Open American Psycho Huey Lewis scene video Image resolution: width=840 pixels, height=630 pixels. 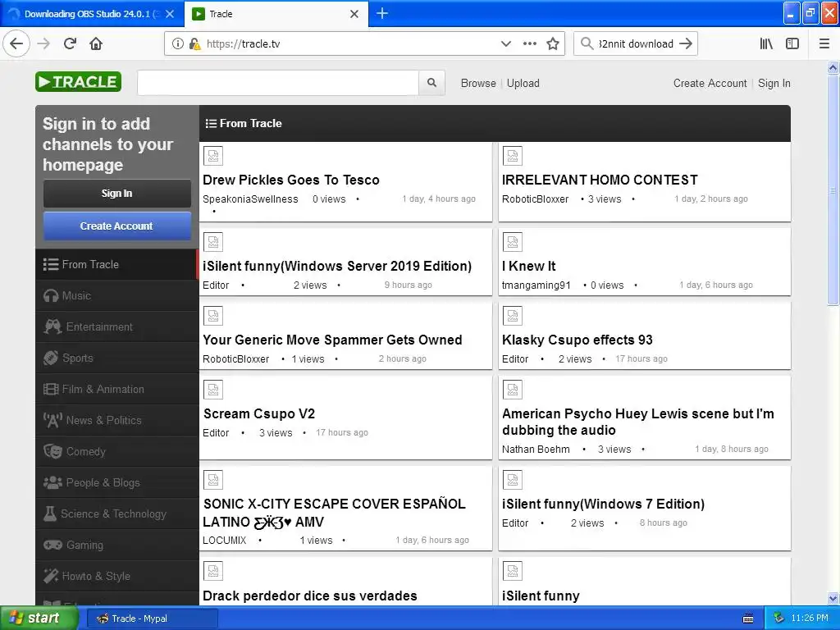click(637, 422)
